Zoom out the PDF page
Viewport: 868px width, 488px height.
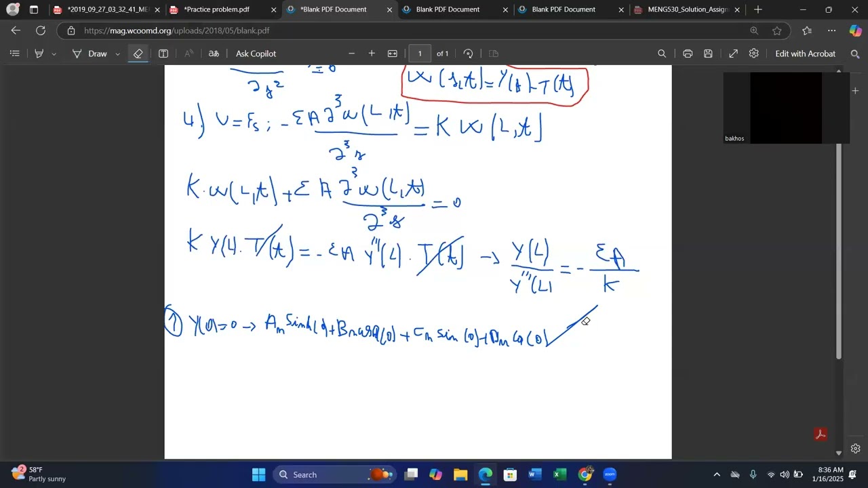click(x=351, y=54)
